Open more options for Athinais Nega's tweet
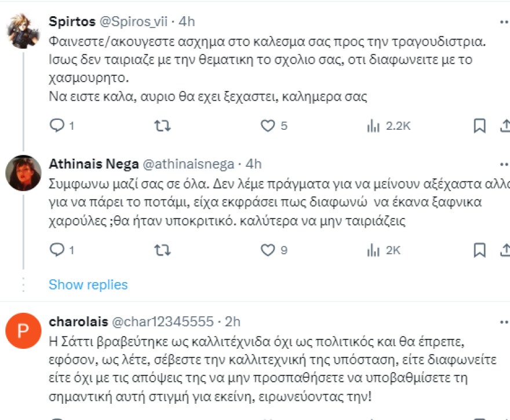This screenshot has width=510, height=420. (x=505, y=163)
